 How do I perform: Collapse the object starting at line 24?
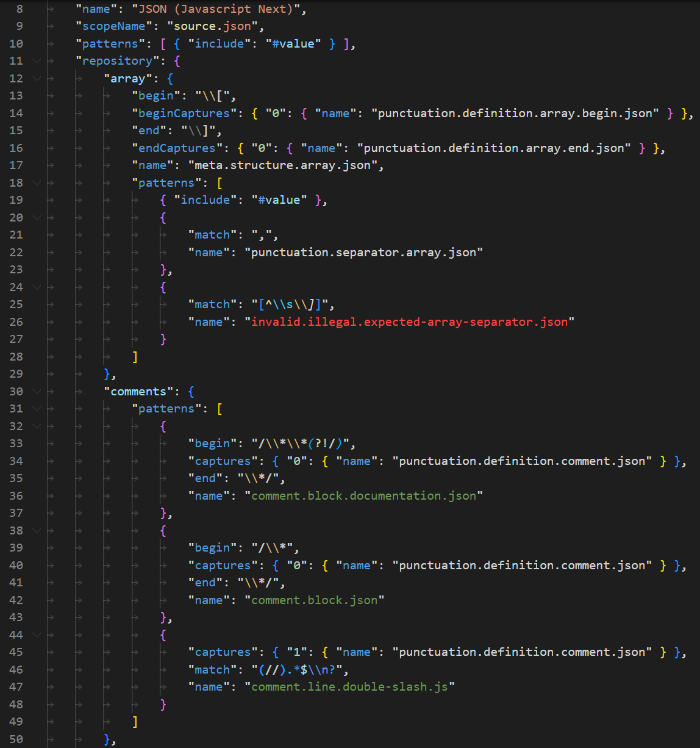tap(37, 287)
